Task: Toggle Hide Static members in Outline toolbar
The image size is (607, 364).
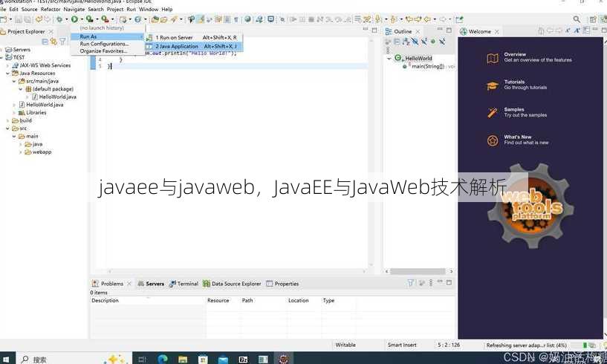Action: [x=424, y=42]
